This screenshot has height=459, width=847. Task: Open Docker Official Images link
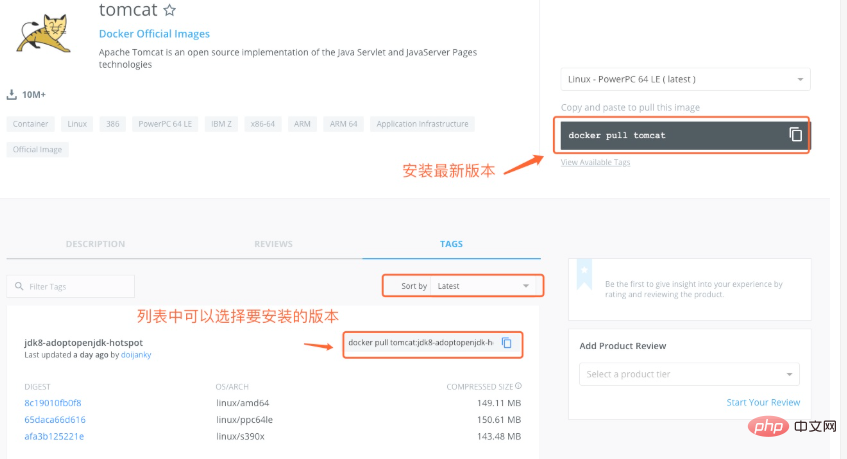[x=154, y=33]
